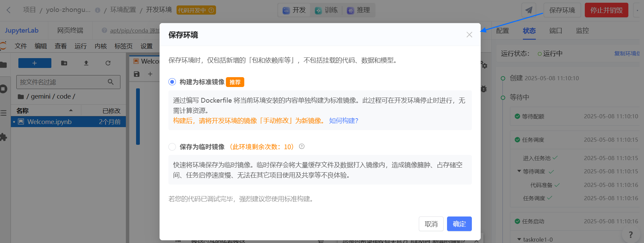
Task: Collapse the 等待调度 tree item
Action: [519, 171]
